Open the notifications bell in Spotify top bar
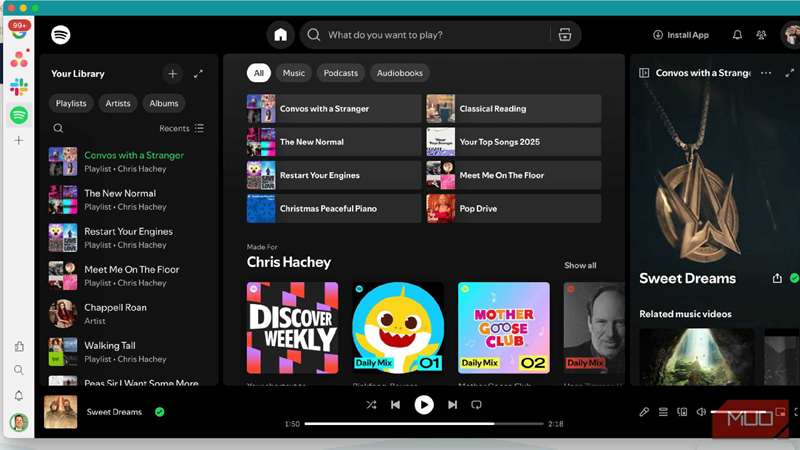 coord(737,35)
